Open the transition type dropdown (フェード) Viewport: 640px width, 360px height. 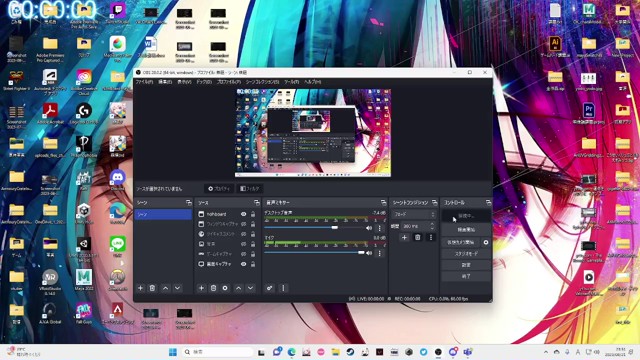coord(414,214)
